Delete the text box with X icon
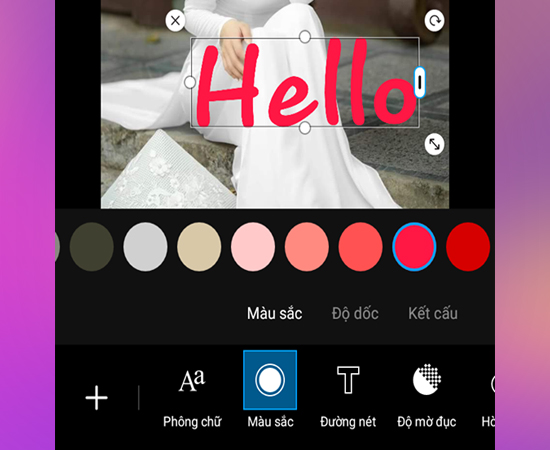550x450 pixels. click(175, 21)
